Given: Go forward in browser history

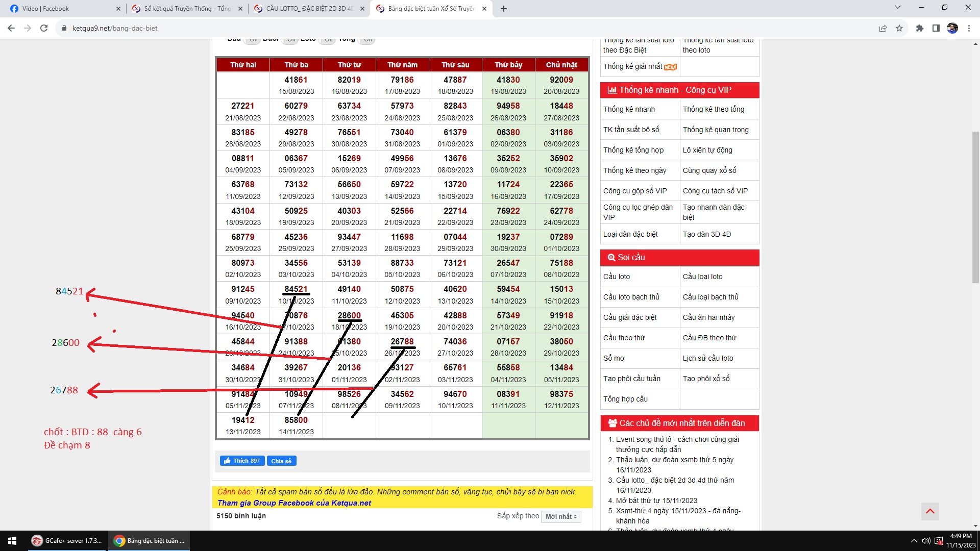Looking at the screenshot, I should (x=28, y=28).
